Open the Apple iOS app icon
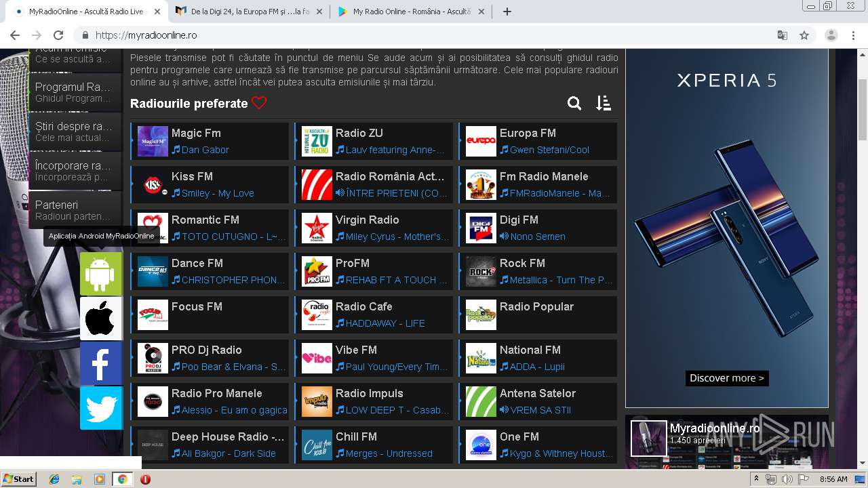The height and width of the screenshot is (488, 868). coord(101,319)
